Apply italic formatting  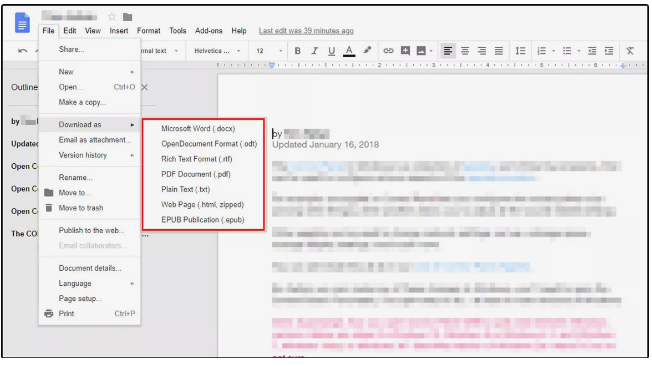click(314, 51)
